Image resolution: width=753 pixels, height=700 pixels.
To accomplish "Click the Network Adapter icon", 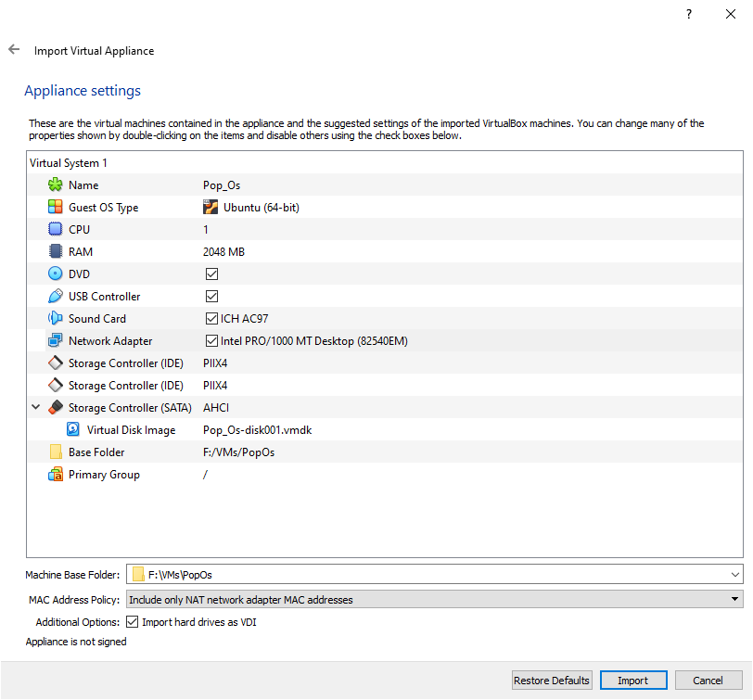I will [56, 340].
